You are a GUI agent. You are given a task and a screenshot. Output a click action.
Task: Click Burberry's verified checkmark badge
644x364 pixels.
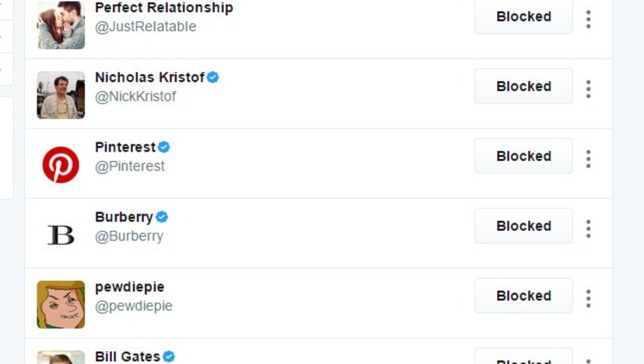click(x=162, y=217)
